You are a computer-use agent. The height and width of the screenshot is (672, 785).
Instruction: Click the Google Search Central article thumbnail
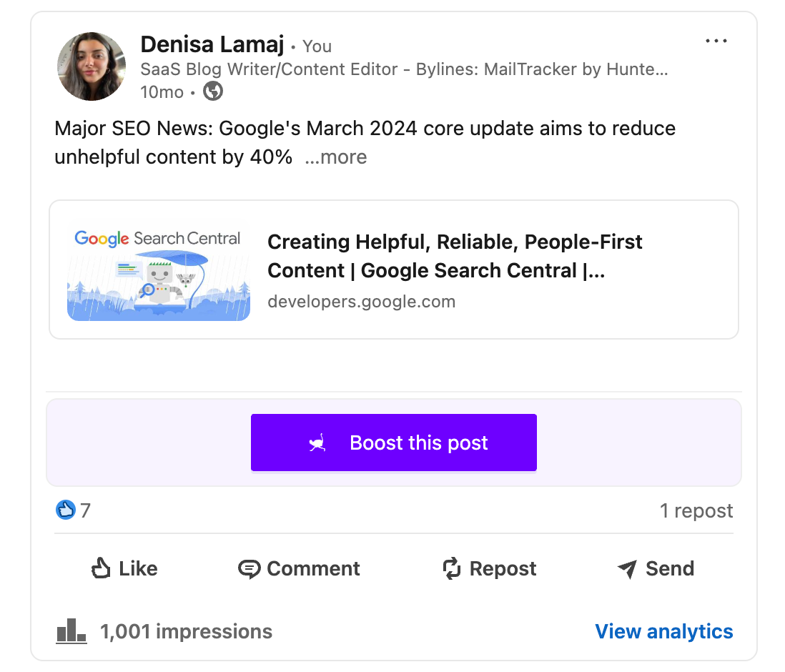(158, 270)
